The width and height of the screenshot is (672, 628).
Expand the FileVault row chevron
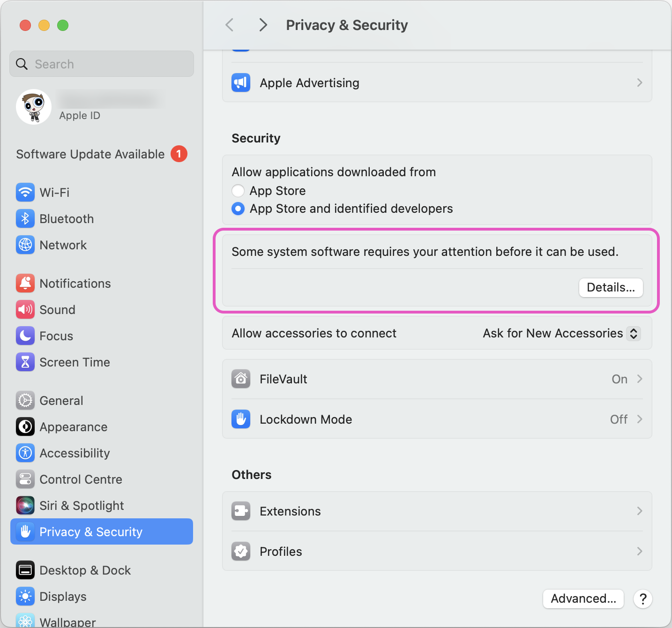point(640,379)
